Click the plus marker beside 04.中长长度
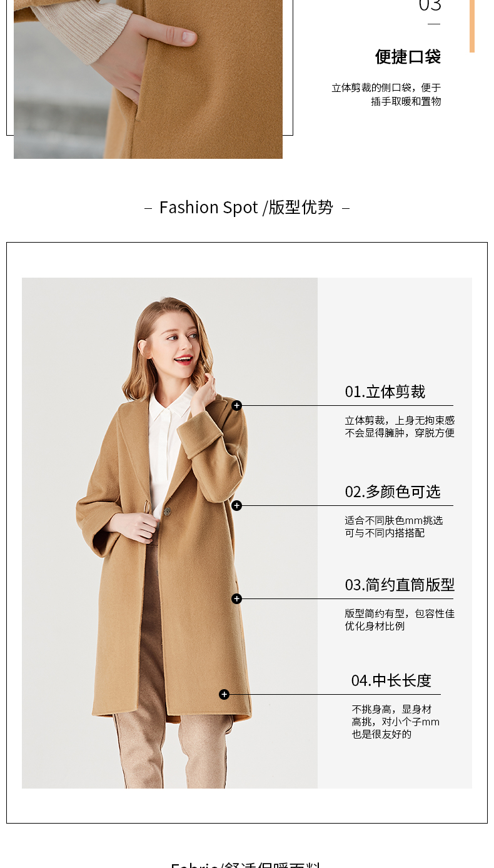Image resolution: width=494 pixels, height=868 pixels. (224, 694)
